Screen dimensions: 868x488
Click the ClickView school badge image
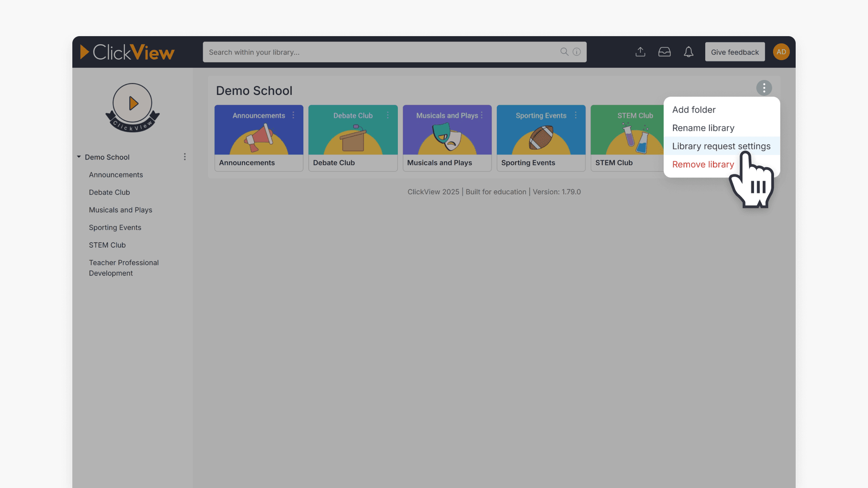pos(132,108)
